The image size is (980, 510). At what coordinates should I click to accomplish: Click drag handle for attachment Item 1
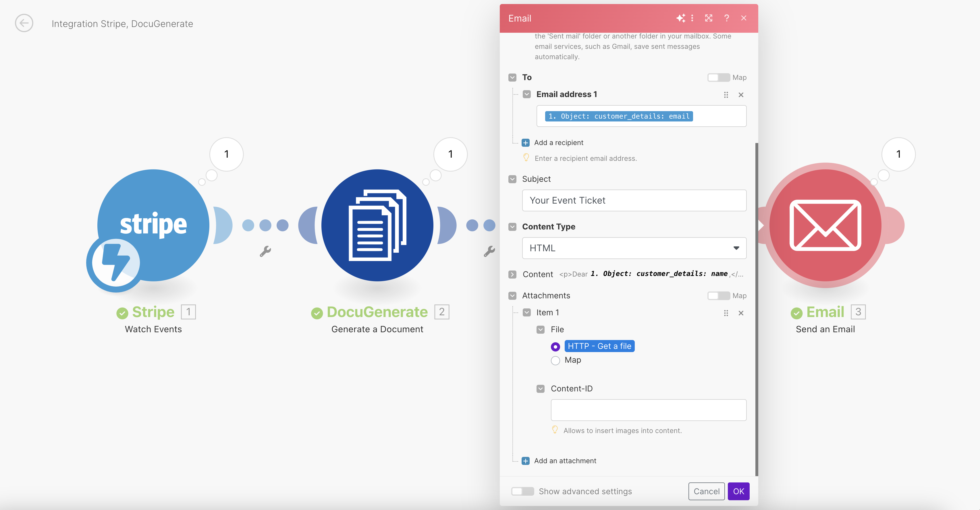(726, 313)
